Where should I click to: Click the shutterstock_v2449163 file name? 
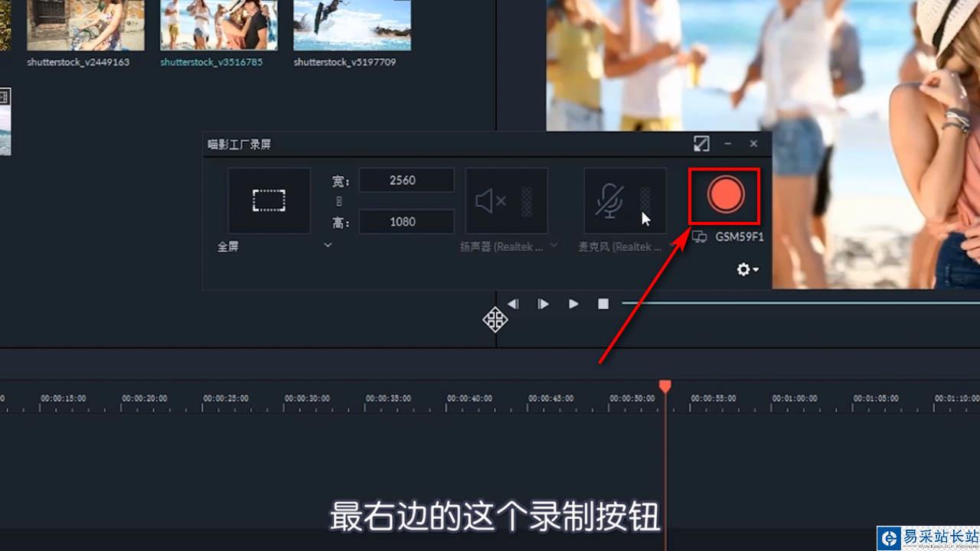(78, 62)
